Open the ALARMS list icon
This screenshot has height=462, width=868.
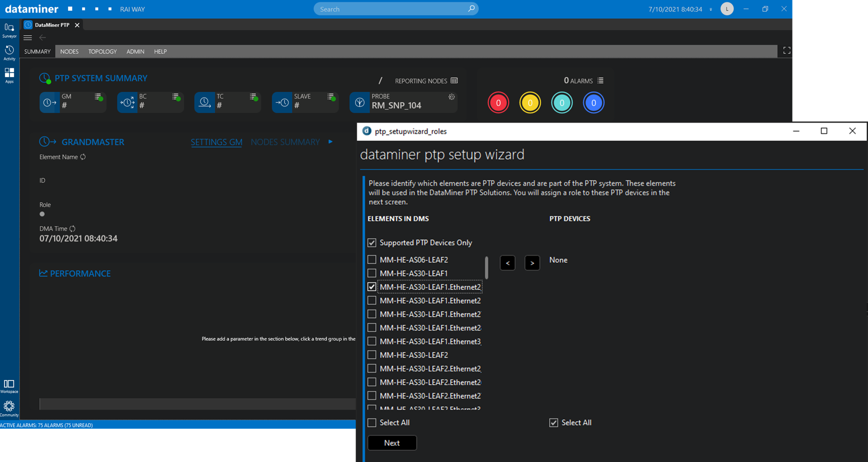pyautogui.click(x=601, y=81)
